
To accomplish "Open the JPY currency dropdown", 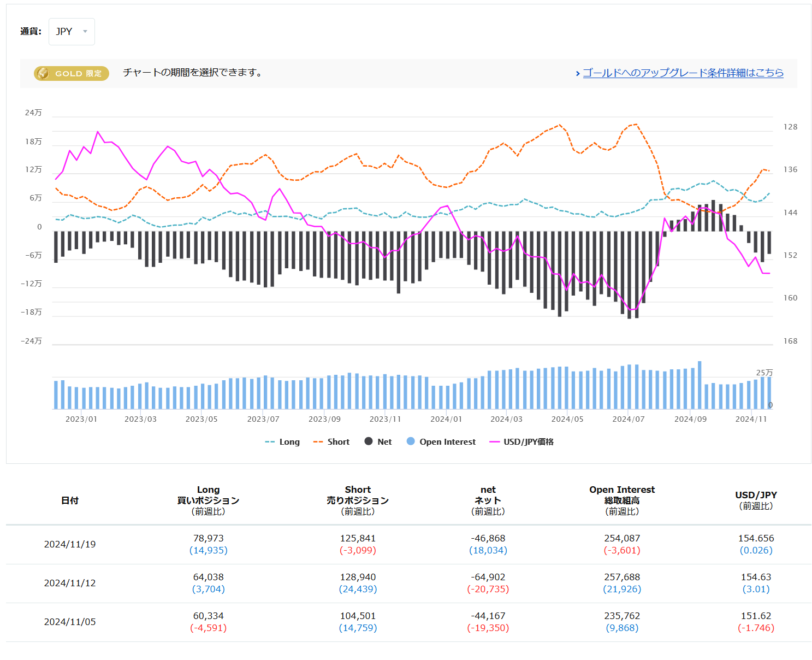I will (71, 32).
